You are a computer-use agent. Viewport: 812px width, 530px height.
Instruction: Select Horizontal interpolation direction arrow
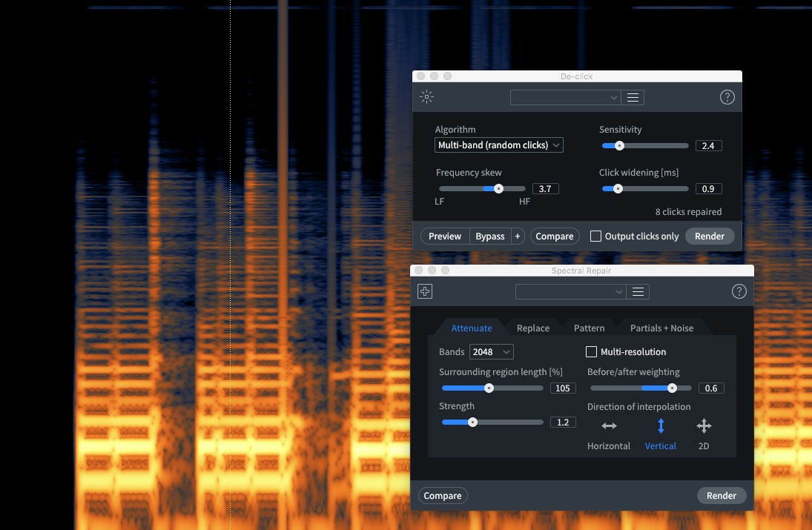coord(609,426)
